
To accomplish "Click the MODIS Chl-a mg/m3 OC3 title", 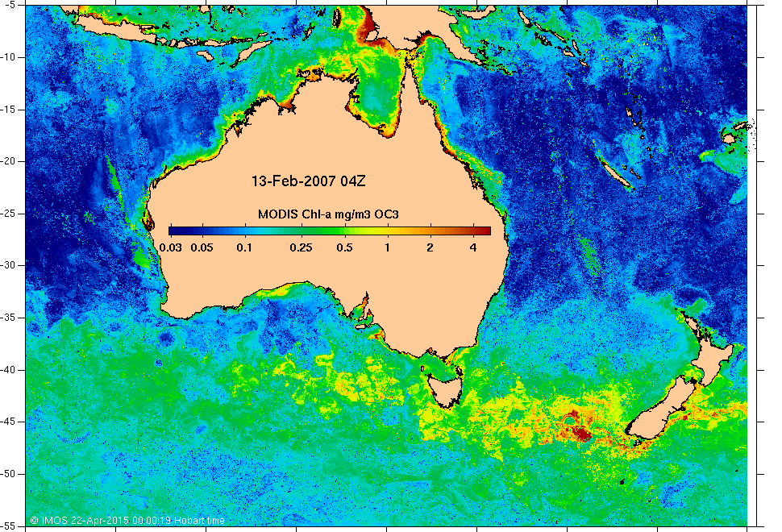I will [x=328, y=214].
